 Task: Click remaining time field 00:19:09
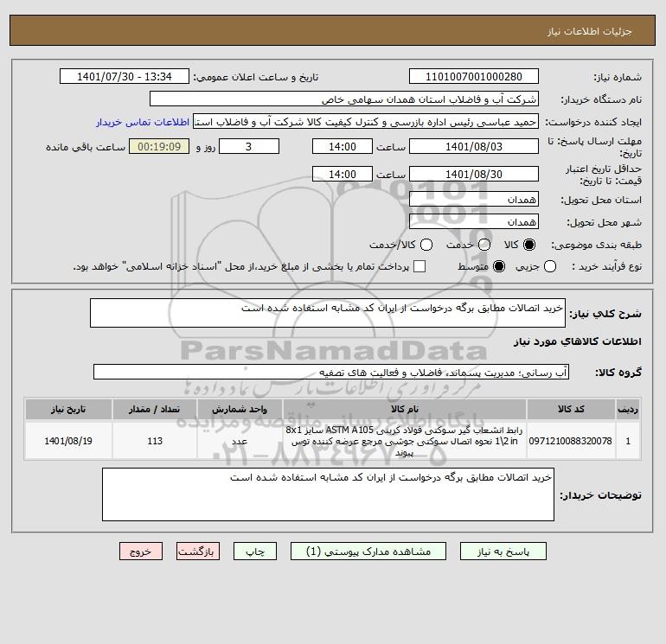(159, 147)
